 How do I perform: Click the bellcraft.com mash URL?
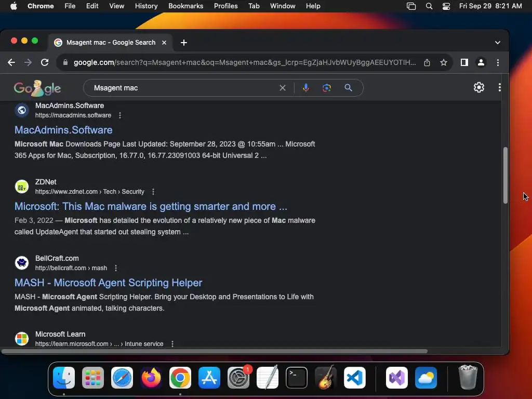point(71,268)
